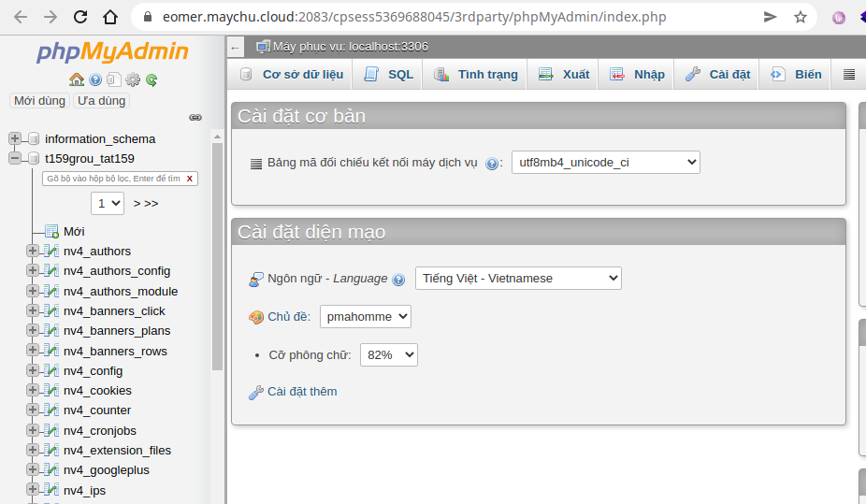The image size is (866, 504).
Task: Click the t159grou_tat159 database icon
Action: click(34, 158)
